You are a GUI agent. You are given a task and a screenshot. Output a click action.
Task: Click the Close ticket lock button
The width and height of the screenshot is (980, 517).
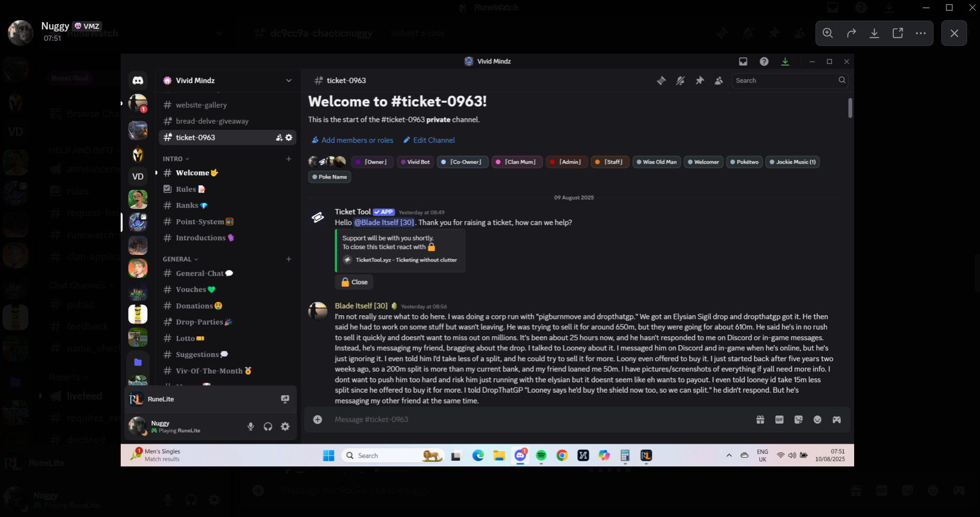pos(354,282)
